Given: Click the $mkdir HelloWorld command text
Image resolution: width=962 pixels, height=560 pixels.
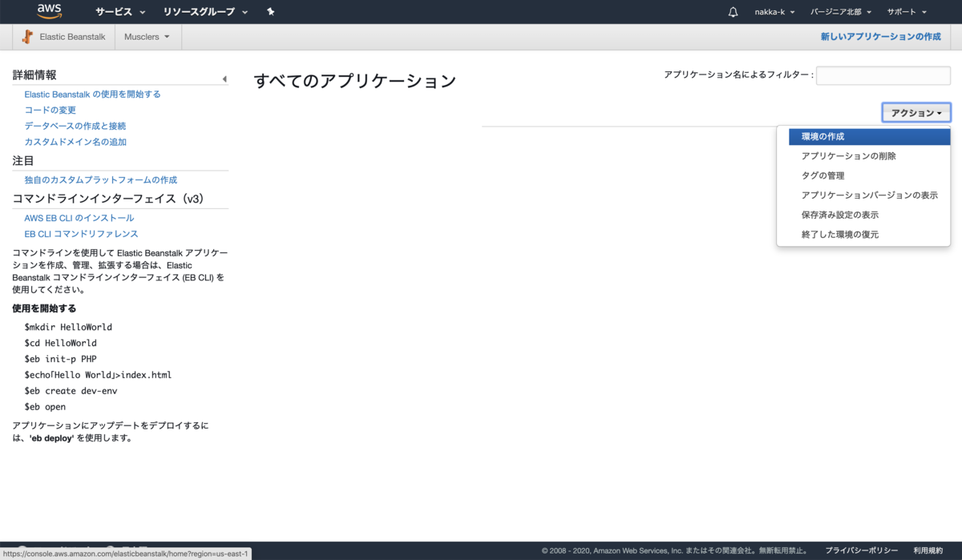Looking at the screenshot, I should click(x=68, y=327).
